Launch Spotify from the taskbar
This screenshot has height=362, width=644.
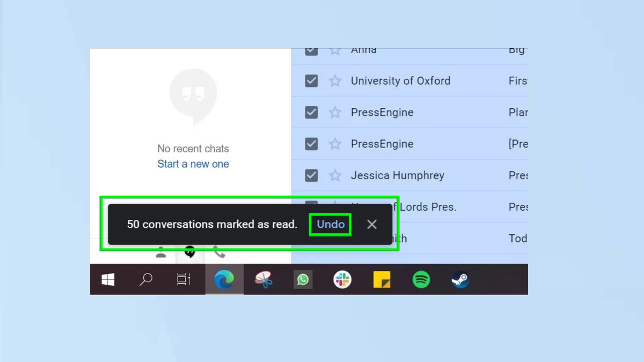421,279
